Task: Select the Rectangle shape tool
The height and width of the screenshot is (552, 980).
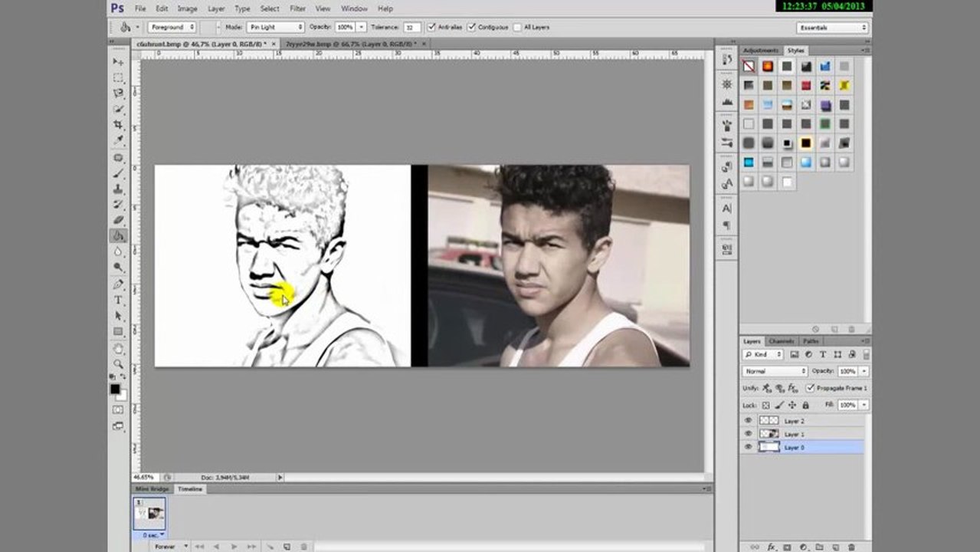Action: tap(118, 332)
